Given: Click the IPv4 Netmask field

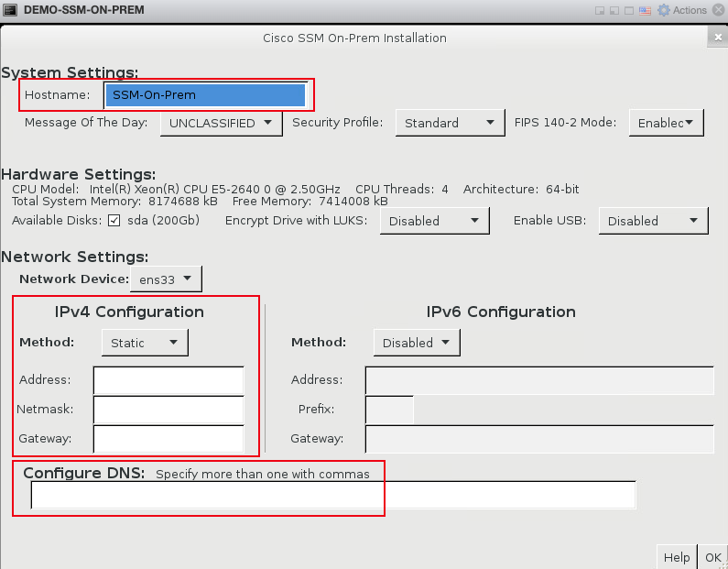Looking at the screenshot, I should [168, 410].
